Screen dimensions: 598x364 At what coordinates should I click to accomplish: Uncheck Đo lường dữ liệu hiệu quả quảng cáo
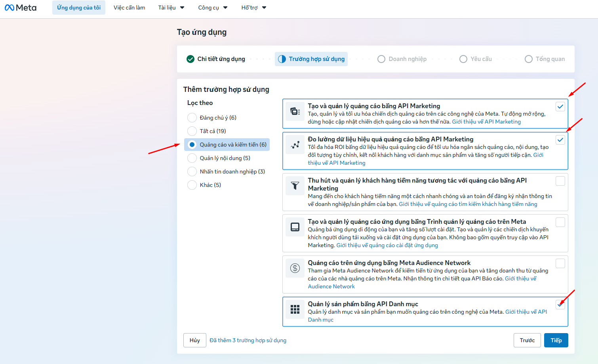pos(560,140)
